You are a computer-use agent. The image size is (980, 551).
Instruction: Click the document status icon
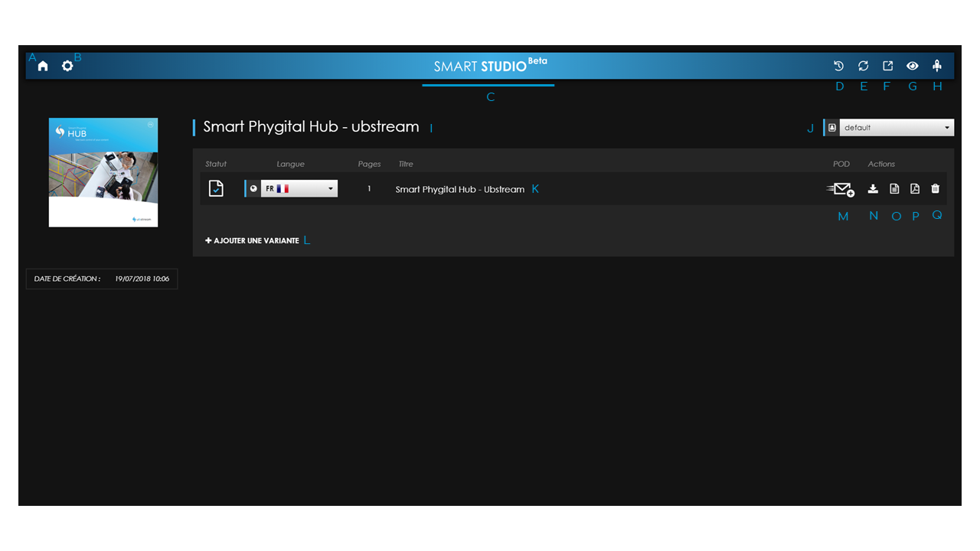216,188
